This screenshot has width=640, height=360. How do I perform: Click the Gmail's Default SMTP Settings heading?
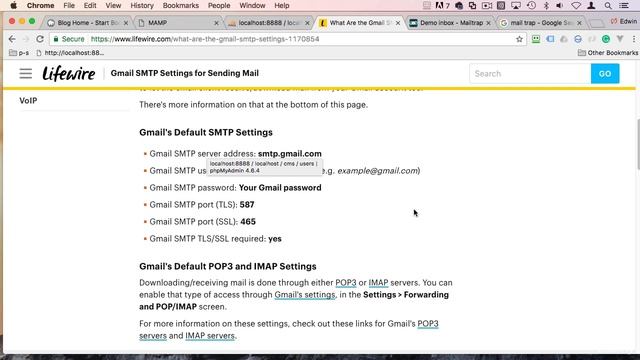click(x=206, y=132)
